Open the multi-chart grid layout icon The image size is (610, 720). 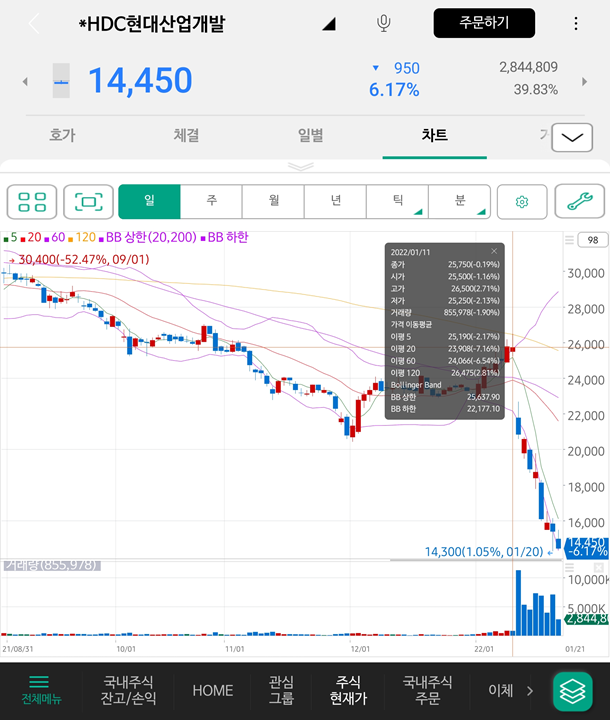(32, 202)
